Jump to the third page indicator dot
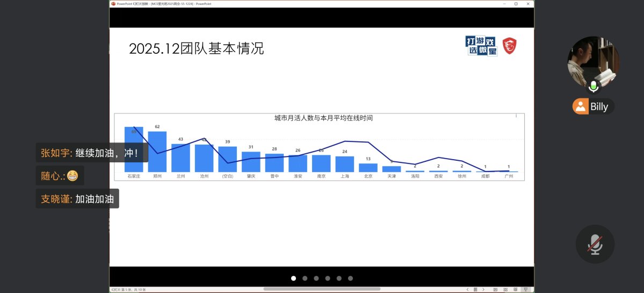The height and width of the screenshot is (293, 644). click(x=316, y=278)
